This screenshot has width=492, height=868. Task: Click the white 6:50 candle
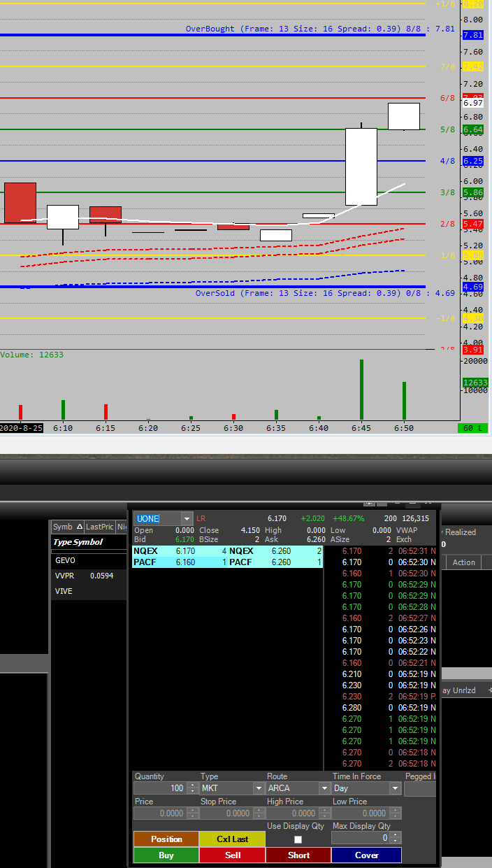404,116
